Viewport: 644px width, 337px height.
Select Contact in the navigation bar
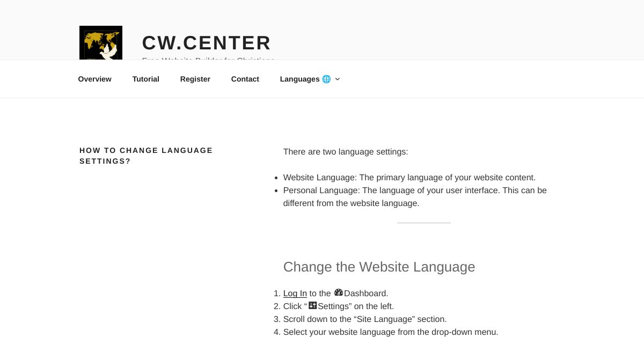point(245,79)
